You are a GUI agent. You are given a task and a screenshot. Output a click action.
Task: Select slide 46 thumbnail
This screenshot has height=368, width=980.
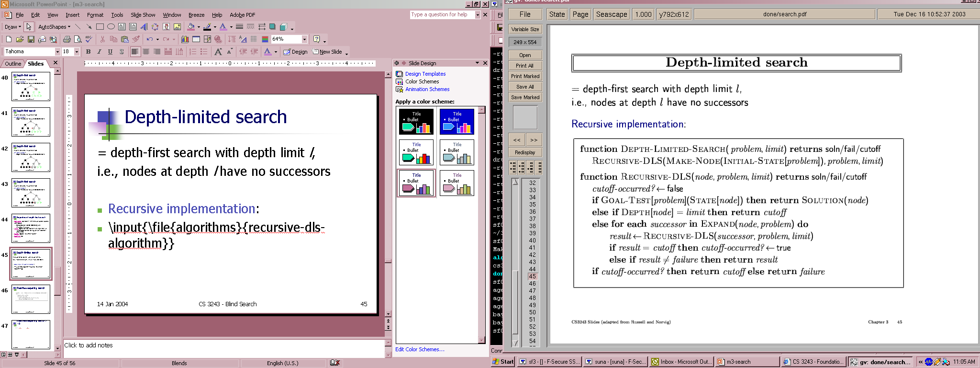click(x=31, y=299)
